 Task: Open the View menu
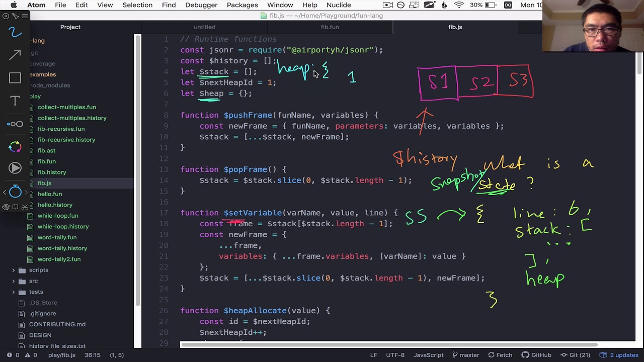(105, 5)
